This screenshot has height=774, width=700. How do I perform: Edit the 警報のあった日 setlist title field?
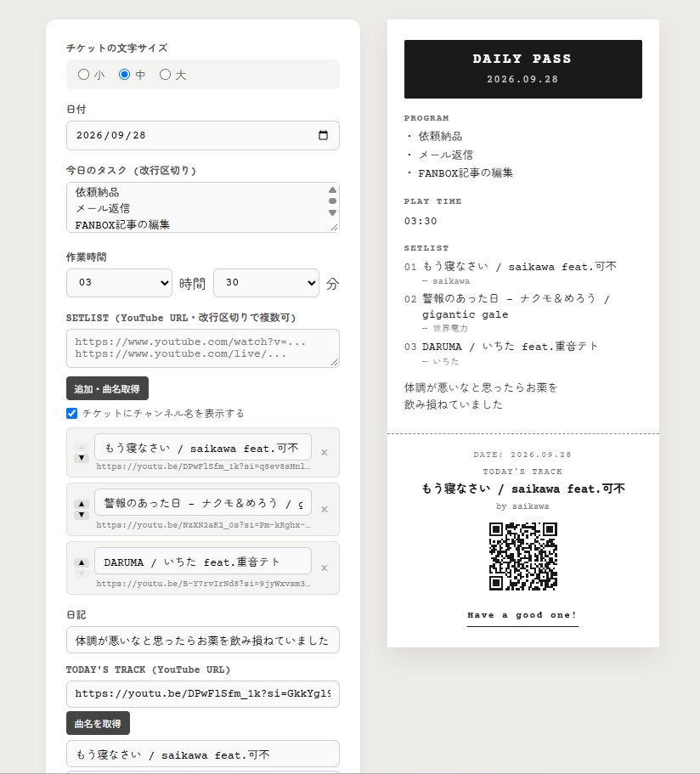point(203,502)
